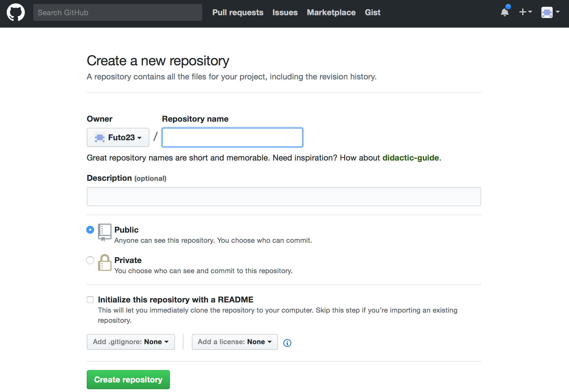Viewport: 569px width, 392px height.
Task: Click into the Description input field
Action: tap(284, 197)
